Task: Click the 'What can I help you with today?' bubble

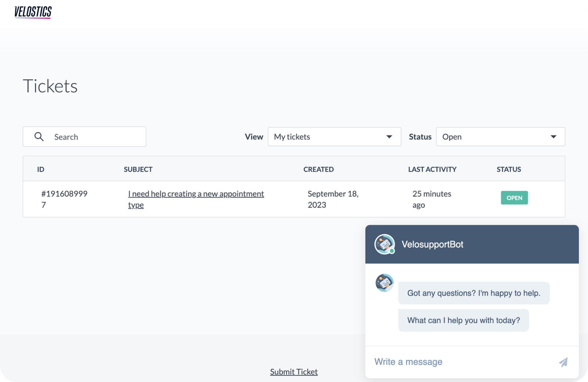Action: (463, 320)
